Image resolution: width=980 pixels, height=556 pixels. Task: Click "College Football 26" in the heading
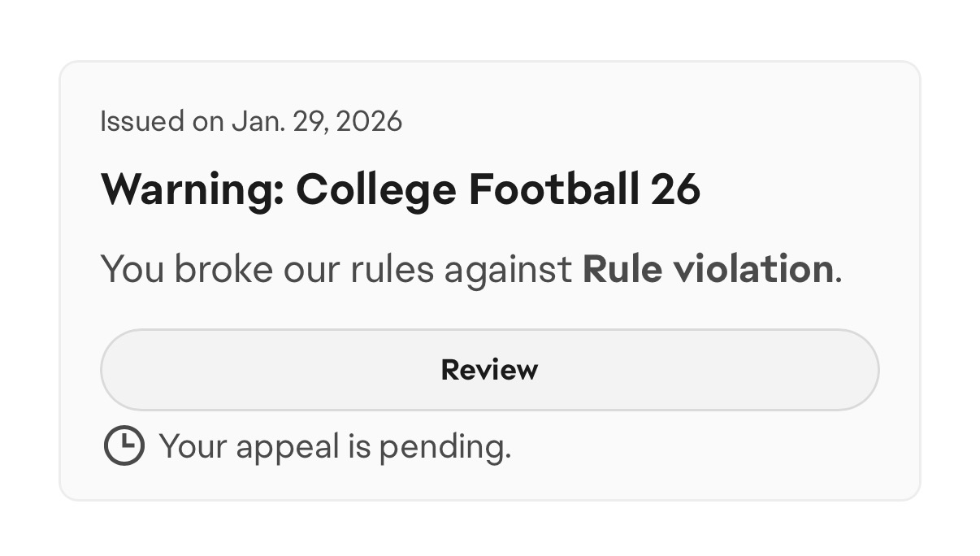497,189
